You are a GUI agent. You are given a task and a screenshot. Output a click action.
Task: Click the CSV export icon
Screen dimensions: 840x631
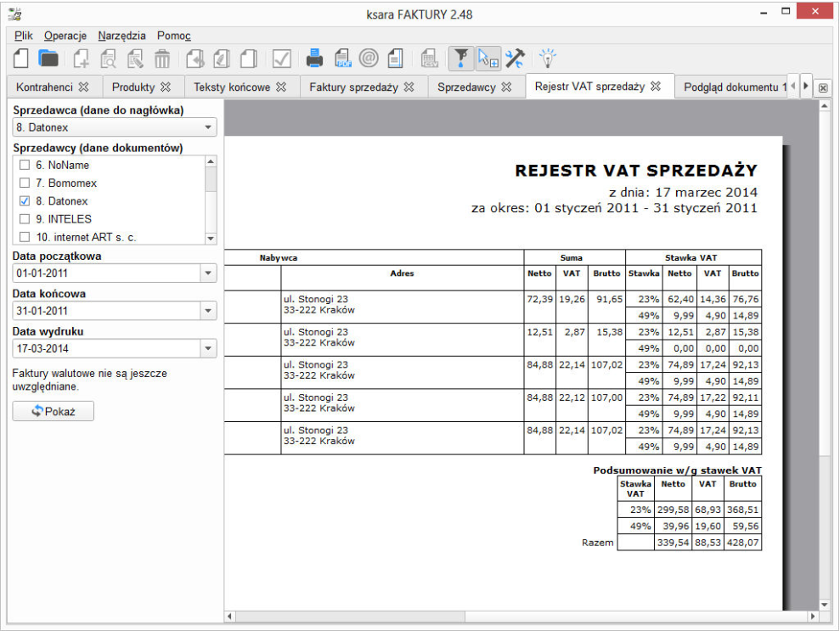[429, 59]
